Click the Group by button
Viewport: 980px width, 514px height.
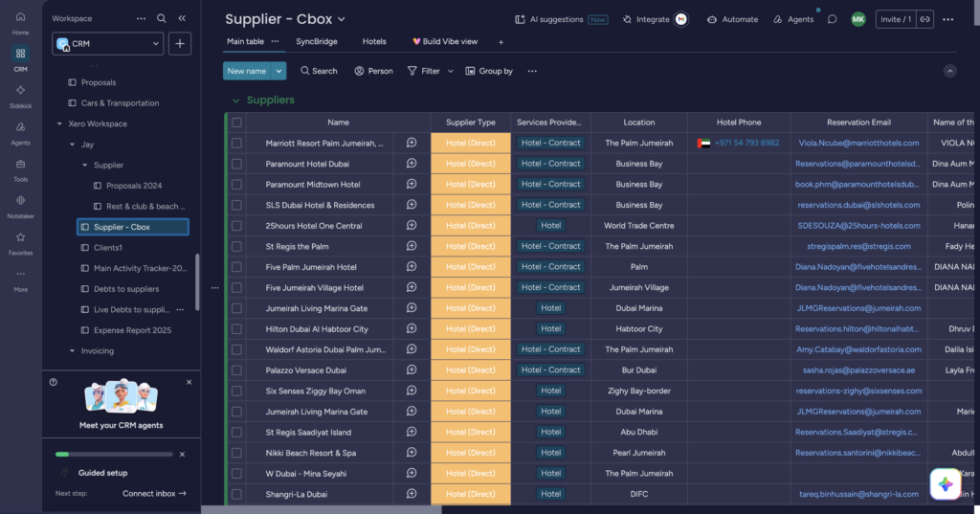click(489, 71)
